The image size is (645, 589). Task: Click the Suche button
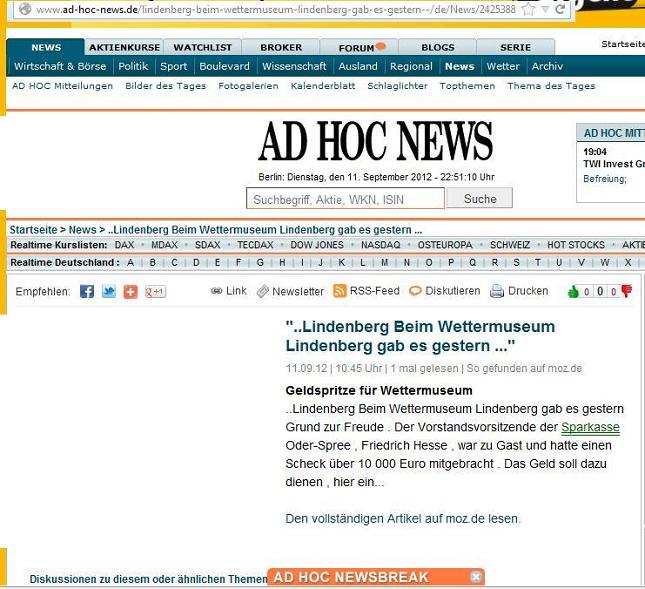pos(480,198)
